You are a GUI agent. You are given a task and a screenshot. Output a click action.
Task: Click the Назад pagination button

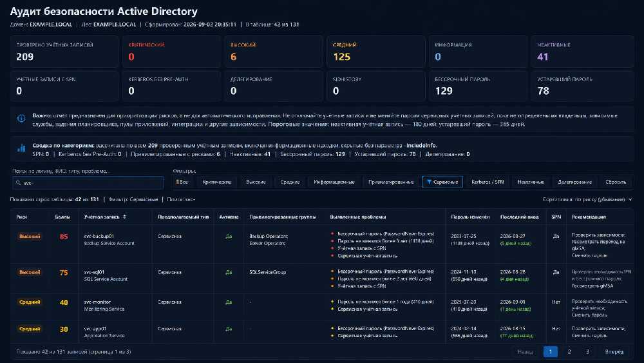click(x=525, y=351)
